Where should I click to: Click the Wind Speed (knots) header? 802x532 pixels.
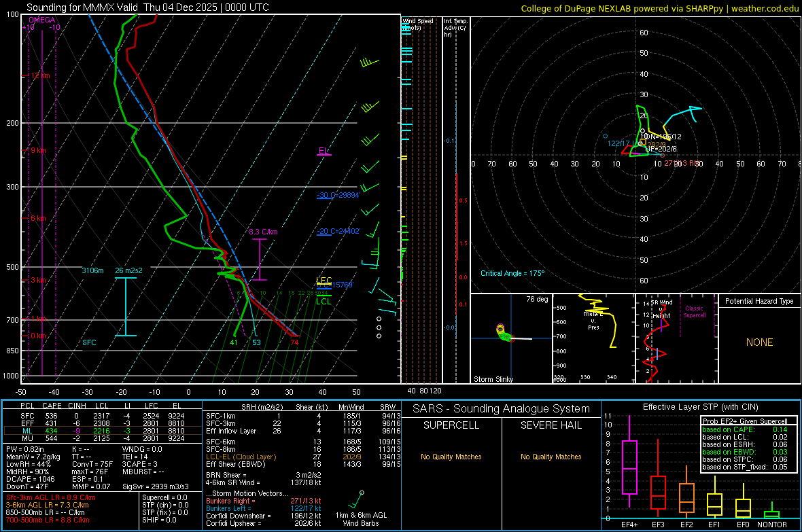(x=417, y=24)
